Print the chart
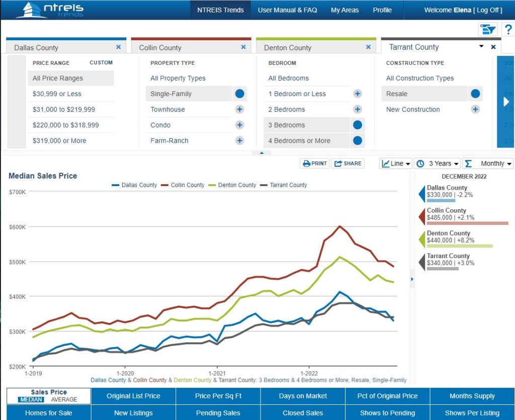Viewport: 515px width, 420px height. point(315,163)
